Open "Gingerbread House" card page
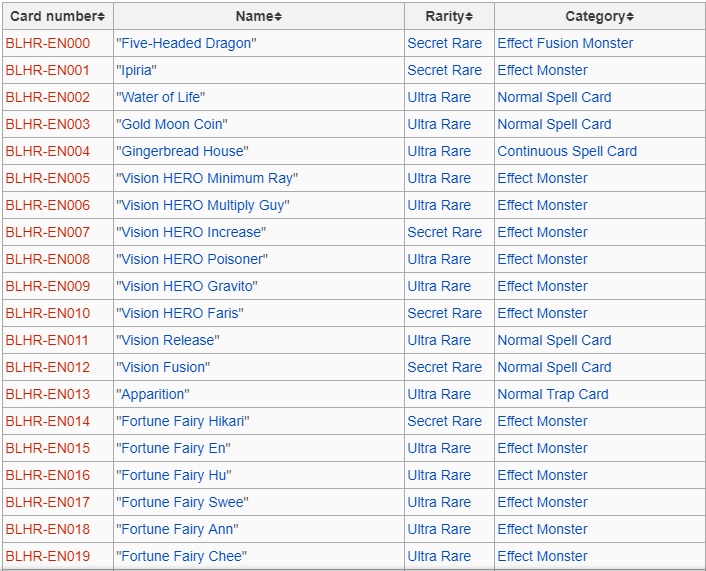The image size is (706, 571). point(182,151)
